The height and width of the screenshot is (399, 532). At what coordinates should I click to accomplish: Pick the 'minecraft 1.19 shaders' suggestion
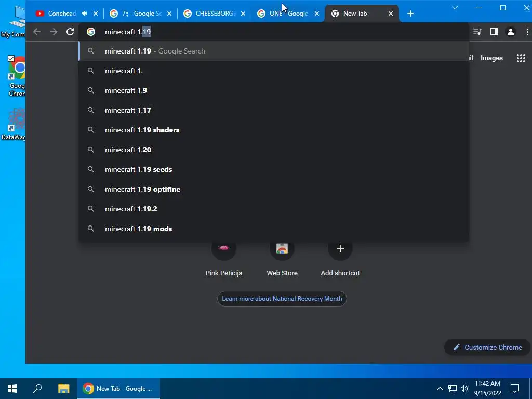(x=273, y=130)
